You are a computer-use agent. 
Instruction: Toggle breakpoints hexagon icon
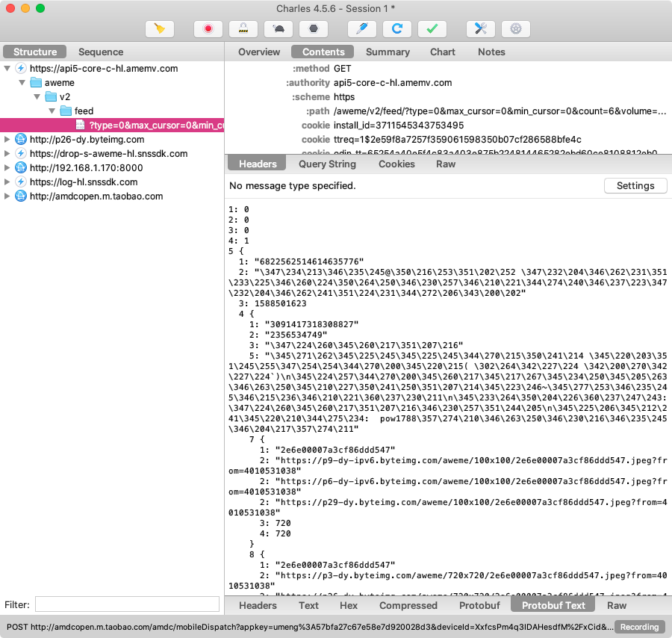point(314,28)
